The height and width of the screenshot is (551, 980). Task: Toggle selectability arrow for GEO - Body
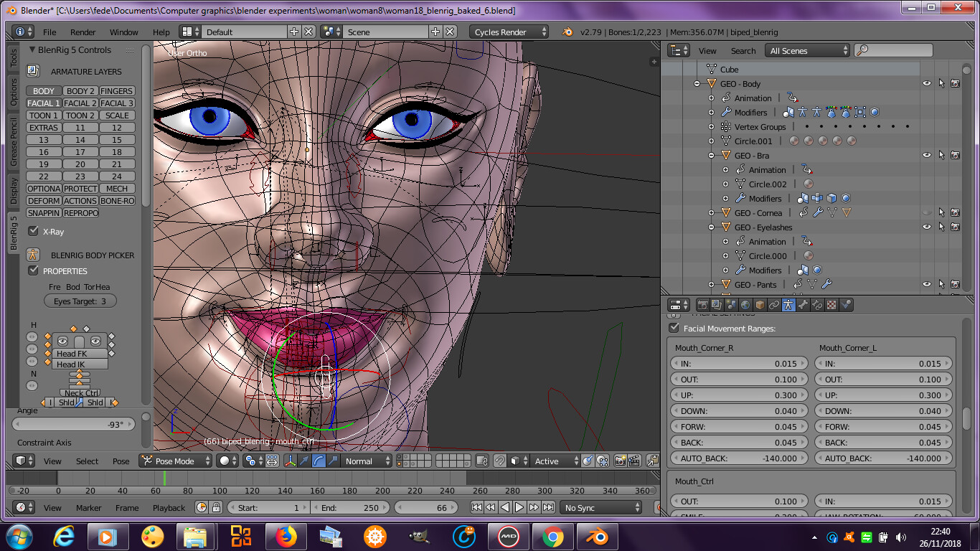coord(941,84)
